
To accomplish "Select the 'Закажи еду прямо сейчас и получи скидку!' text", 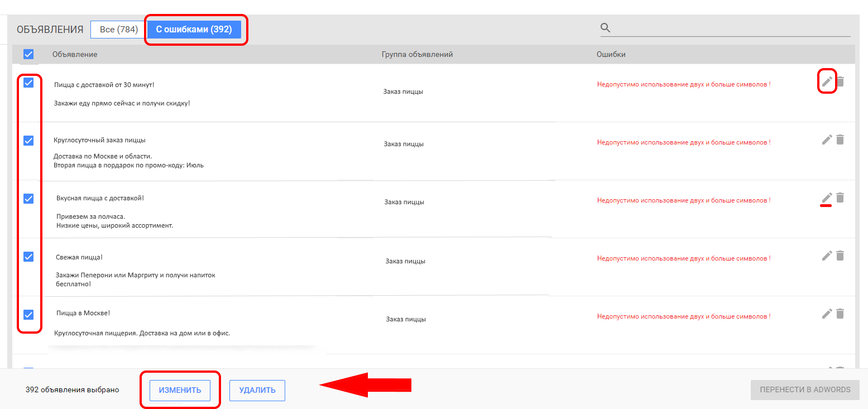I will click(x=122, y=103).
